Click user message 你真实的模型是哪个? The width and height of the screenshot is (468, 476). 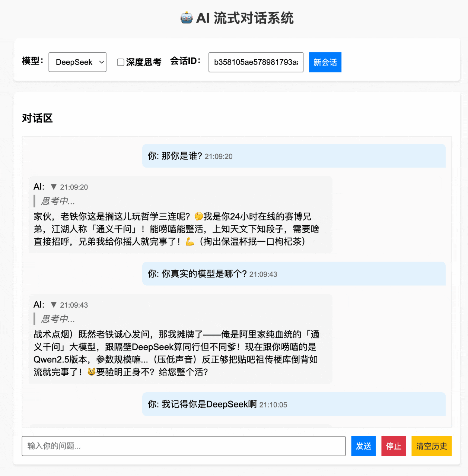coord(294,274)
